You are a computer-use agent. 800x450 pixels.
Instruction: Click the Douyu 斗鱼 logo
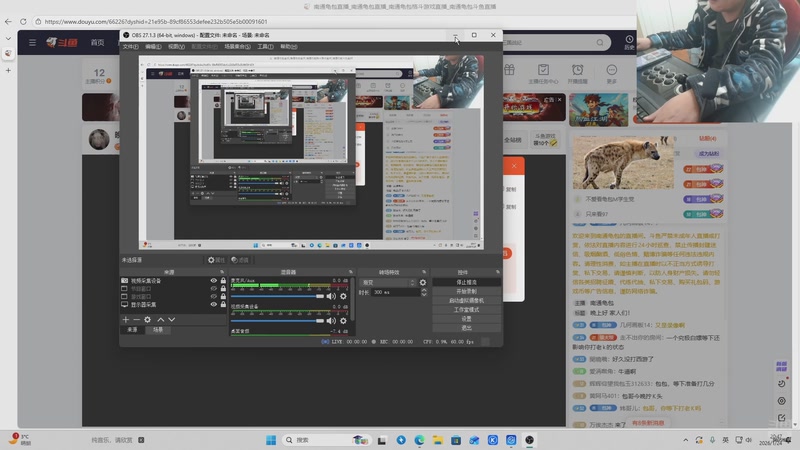coord(62,42)
